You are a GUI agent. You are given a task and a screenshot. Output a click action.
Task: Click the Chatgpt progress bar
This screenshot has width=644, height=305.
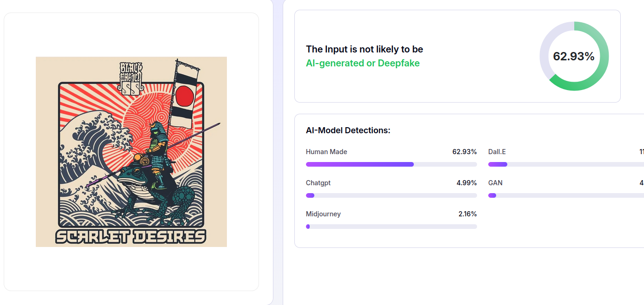[391, 195]
